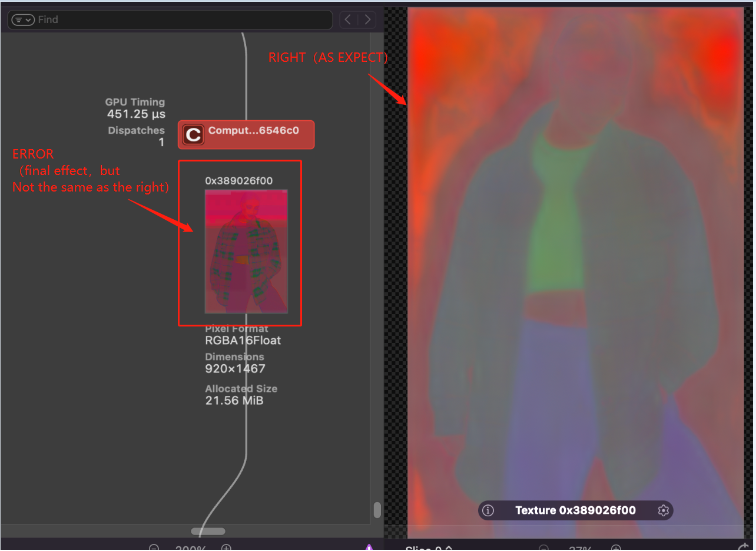756x551 pixels.
Task: Select the 920×1467 dimensions value
Action: [x=236, y=369]
